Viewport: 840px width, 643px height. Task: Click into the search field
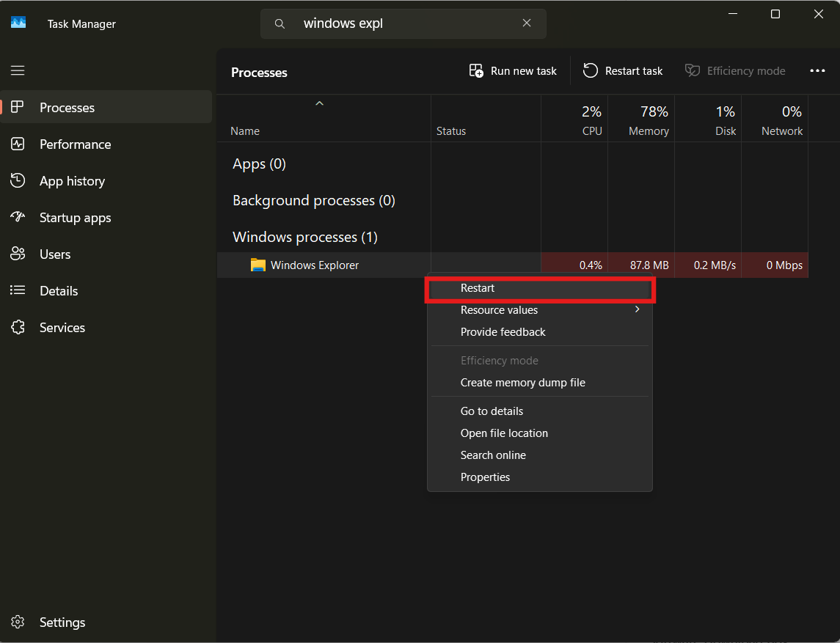coord(403,23)
